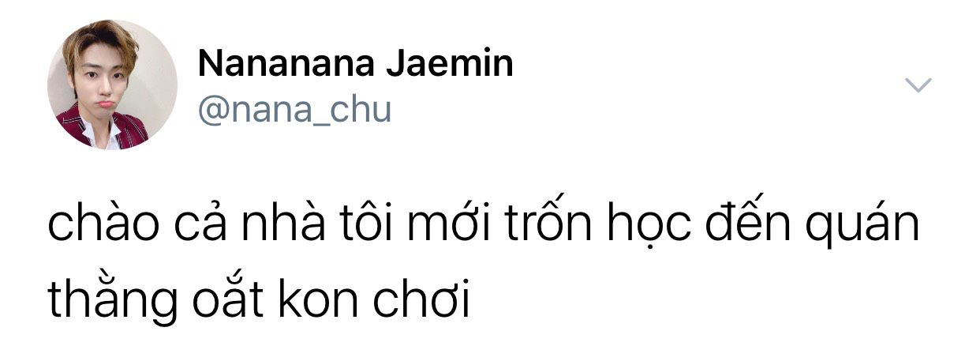Open the tweet options chevron menu
The width and height of the screenshot is (980, 361).
pyautogui.click(x=918, y=85)
